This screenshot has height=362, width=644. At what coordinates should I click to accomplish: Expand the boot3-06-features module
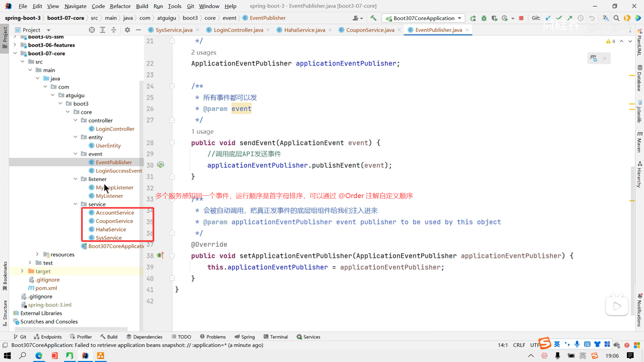click(x=15, y=45)
